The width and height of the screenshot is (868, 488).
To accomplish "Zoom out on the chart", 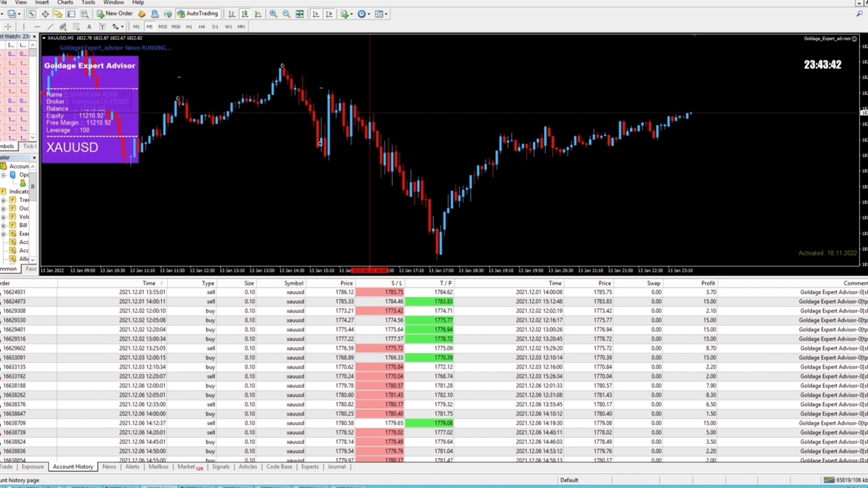I will coord(286,14).
